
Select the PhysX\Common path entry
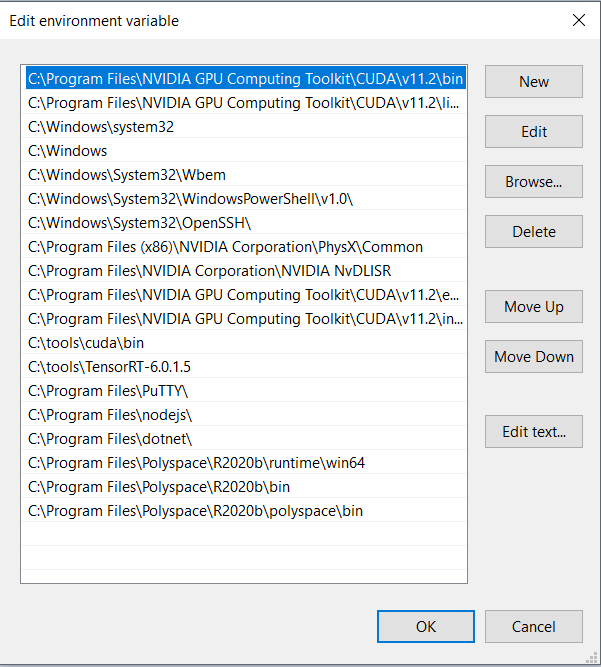click(225, 247)
